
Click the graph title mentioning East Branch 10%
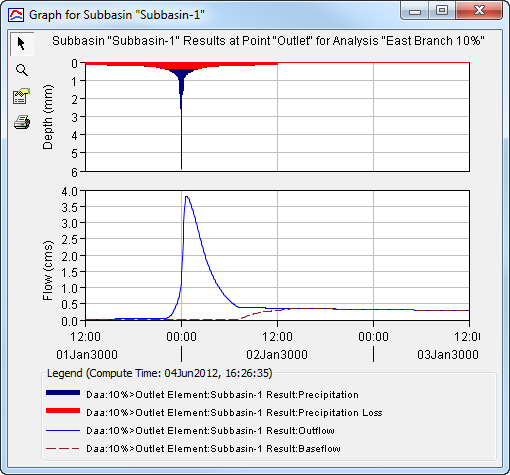pos(268,41)
